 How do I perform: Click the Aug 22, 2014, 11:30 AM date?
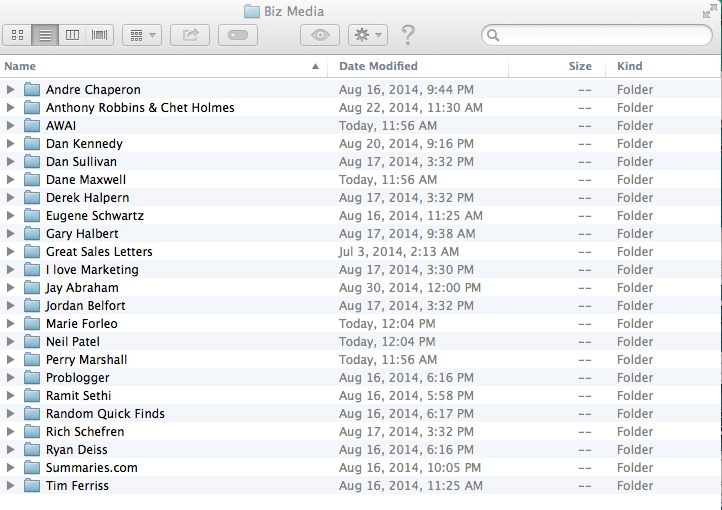[411, 108]
